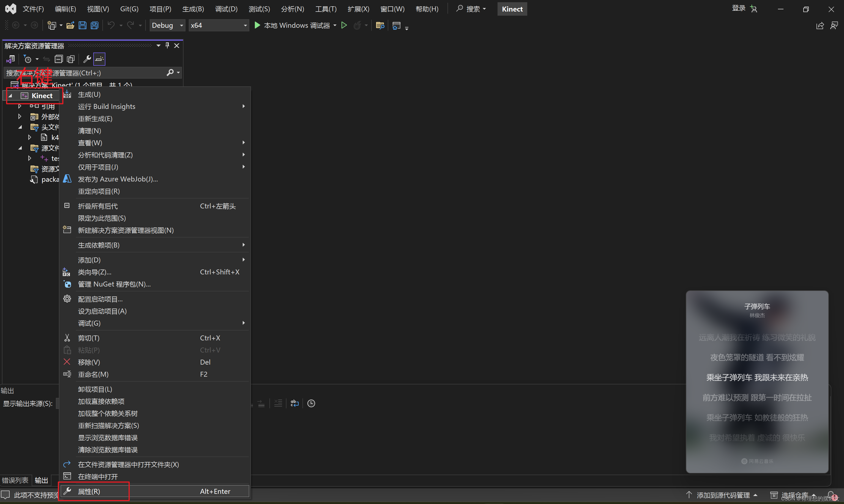Select 属性(R) in the context menu
Screen dimensions: 844x504
[x=89, y=491]
